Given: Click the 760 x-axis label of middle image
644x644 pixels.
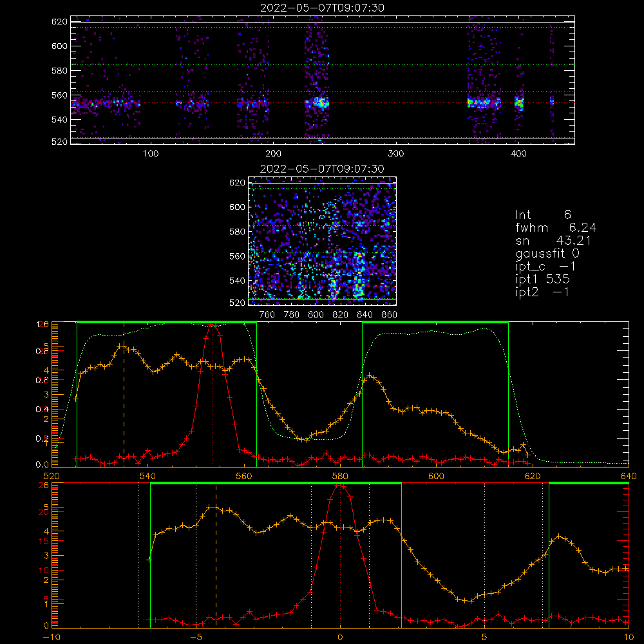Looking at the screenshot, I should click(267, 315).
